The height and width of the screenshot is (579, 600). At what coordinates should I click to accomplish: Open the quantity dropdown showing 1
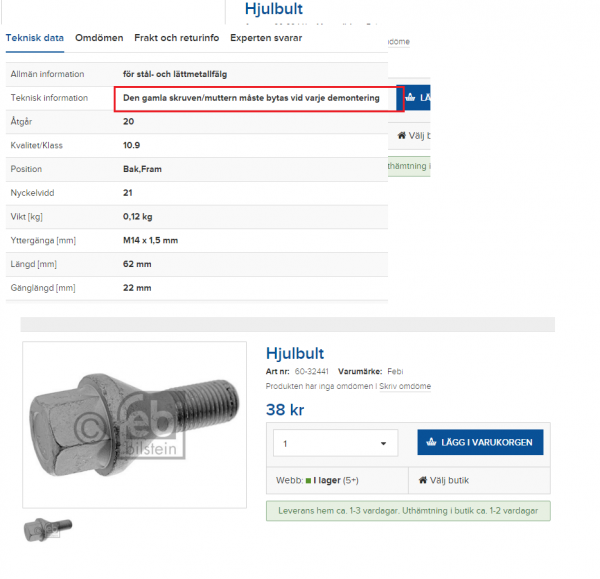click(x=335, y=443)
